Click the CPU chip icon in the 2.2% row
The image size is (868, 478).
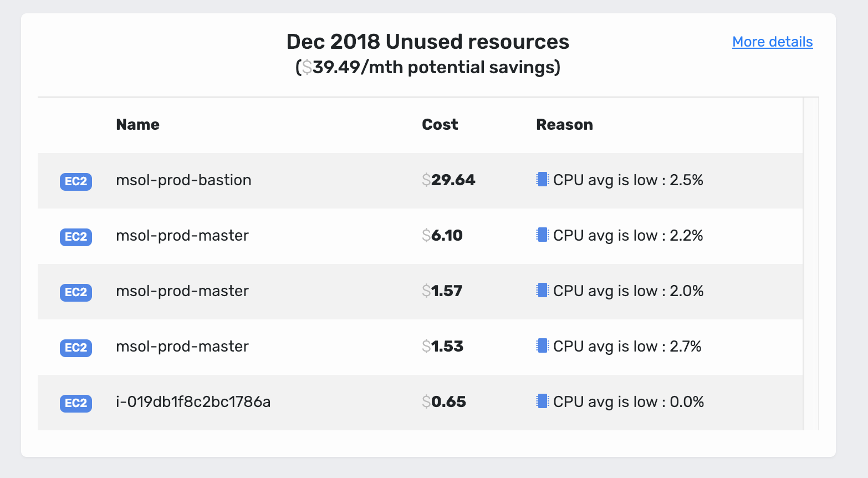pyautogui.click(x=543, y=235)
